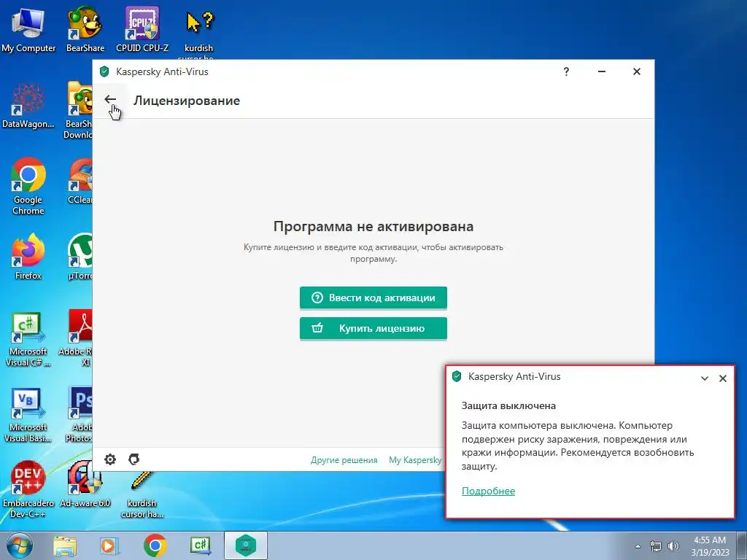Select kurdish cursor pencil icon near taskbar
The image size is (747, 560).
coord(142,495)
